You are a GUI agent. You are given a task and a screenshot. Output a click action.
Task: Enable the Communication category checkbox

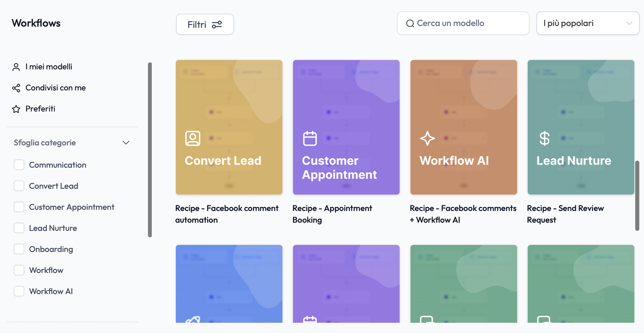[19, 165]
